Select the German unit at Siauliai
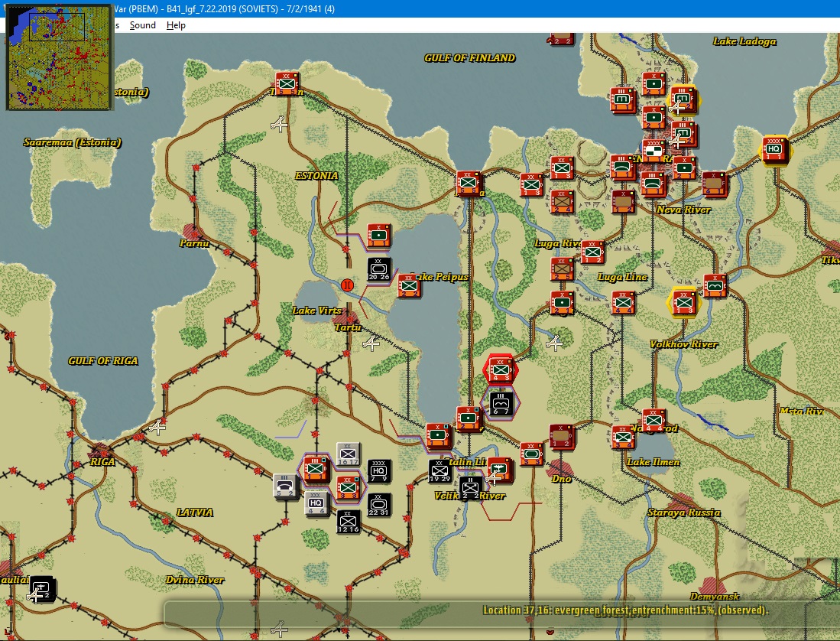 [x=41, y=588]
